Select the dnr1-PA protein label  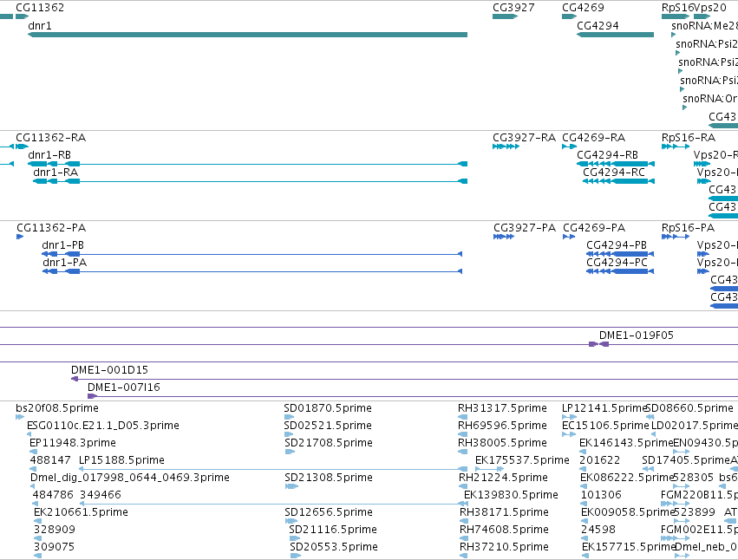tap(65, 263)
